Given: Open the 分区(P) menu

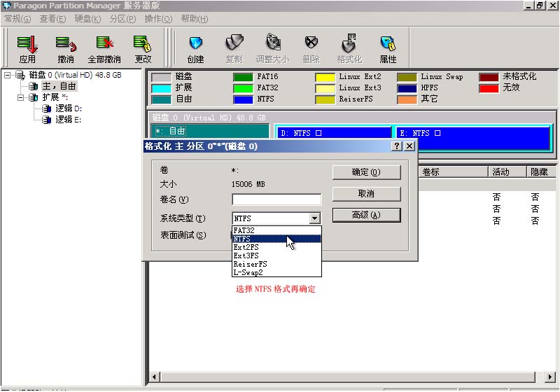Looking at the screenshot, I should pos(123,19).
